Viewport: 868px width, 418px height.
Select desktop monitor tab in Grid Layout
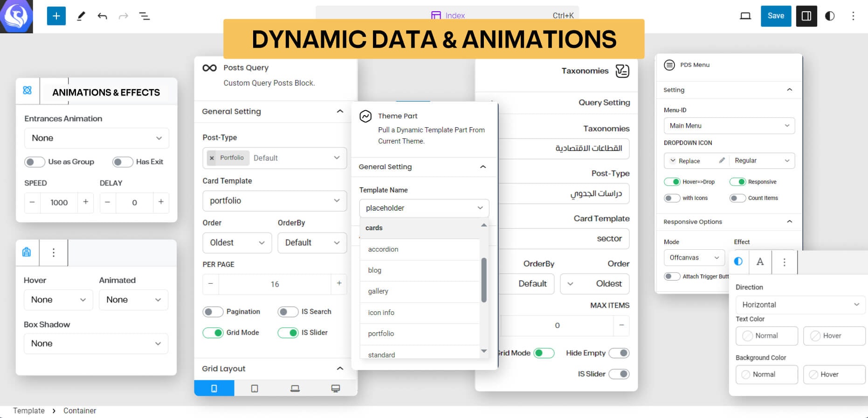(336, 388)
